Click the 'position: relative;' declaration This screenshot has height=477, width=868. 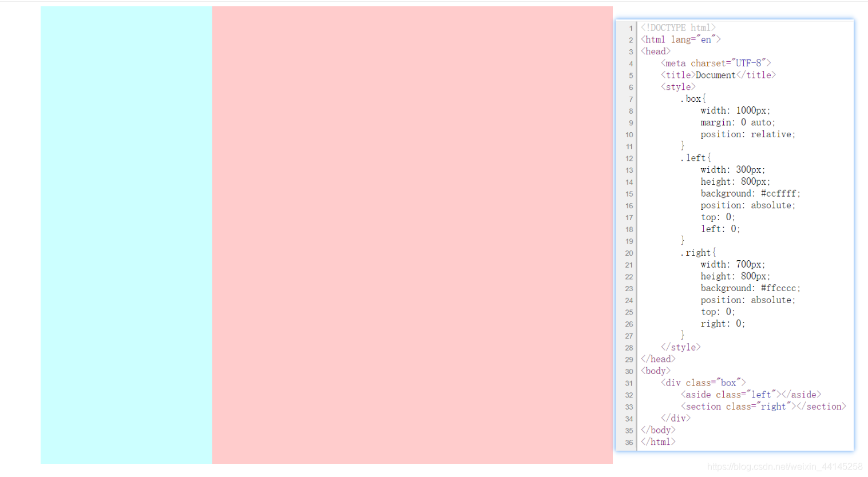(x=748, y=134)
